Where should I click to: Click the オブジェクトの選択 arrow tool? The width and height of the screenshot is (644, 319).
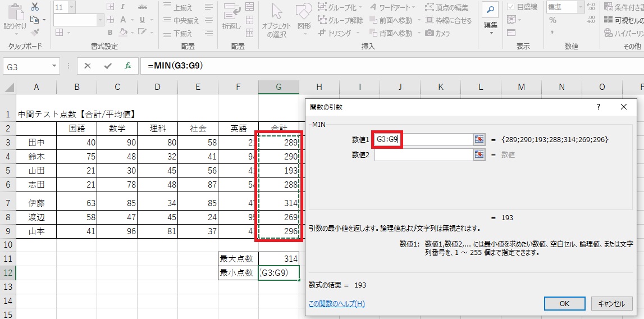click(x=276, y=20)
